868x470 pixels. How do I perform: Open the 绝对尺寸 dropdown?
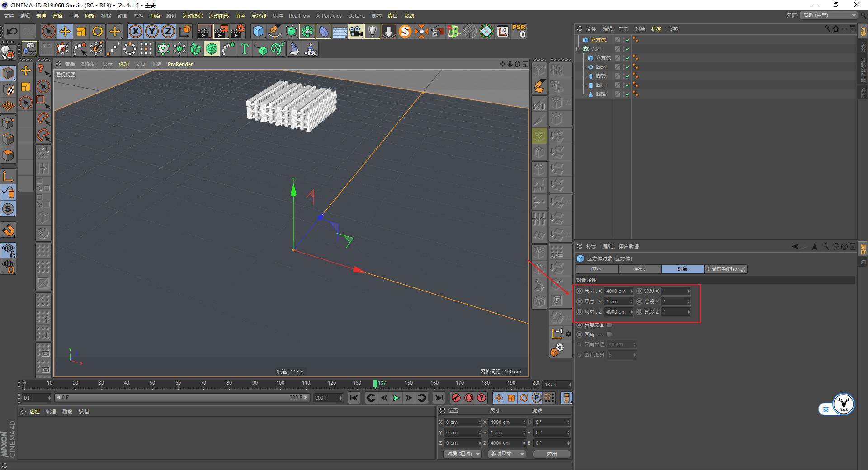pos(506,454)
